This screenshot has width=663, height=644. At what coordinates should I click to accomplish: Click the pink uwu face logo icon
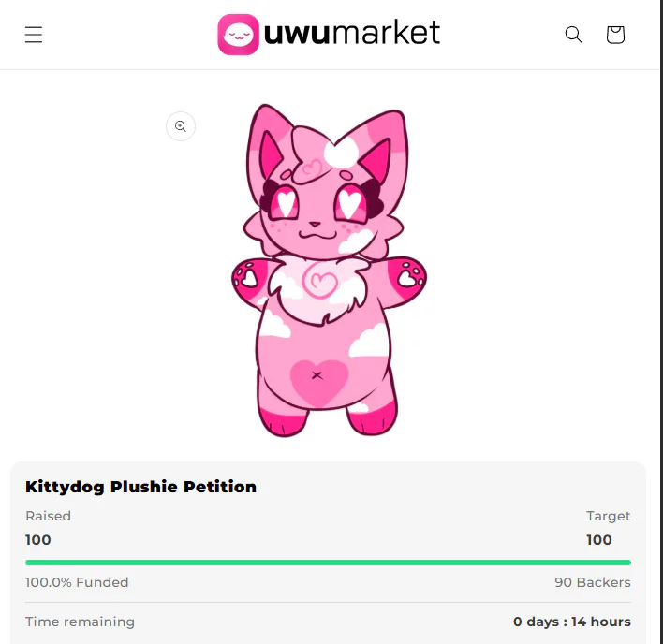point(238,35)
